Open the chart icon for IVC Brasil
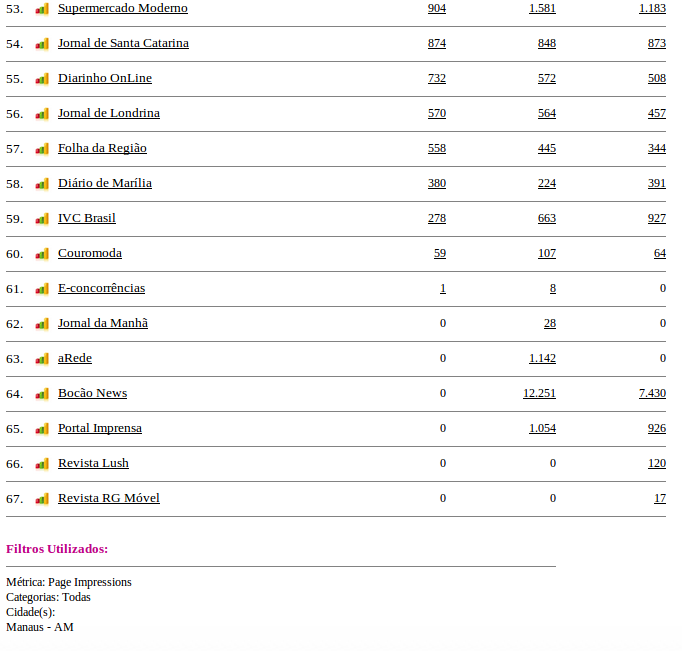This screenshot has height=651, width=682. pos(42,219)
